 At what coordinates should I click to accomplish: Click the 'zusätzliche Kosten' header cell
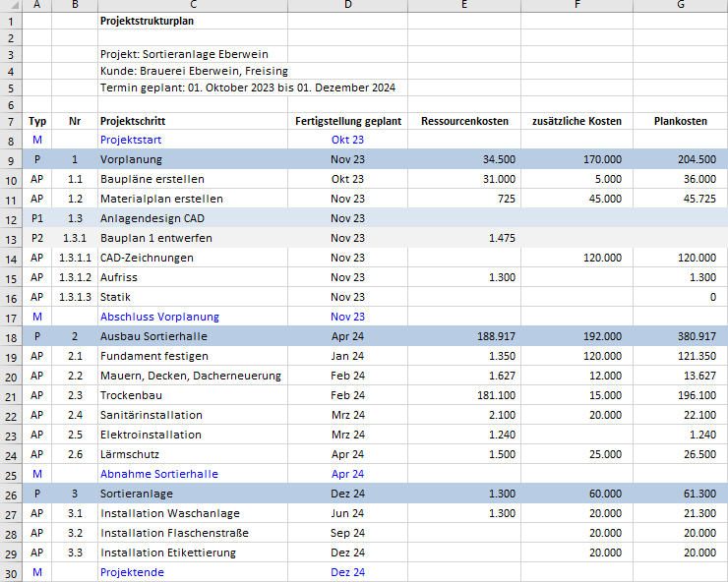576,121
